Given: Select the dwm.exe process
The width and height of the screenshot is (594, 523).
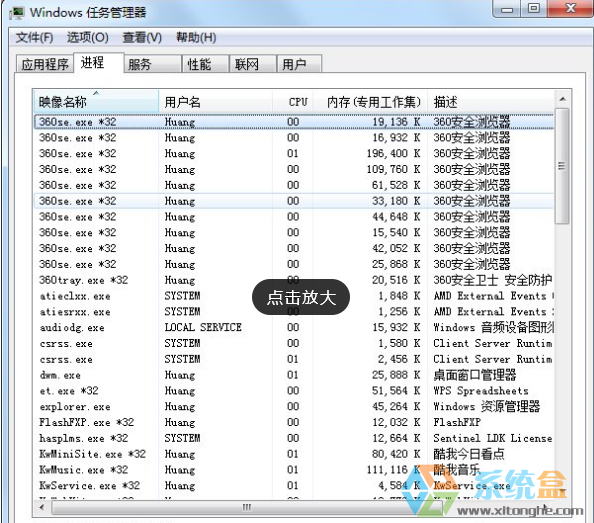Looking at the screenshot, I should click(294, 375).
